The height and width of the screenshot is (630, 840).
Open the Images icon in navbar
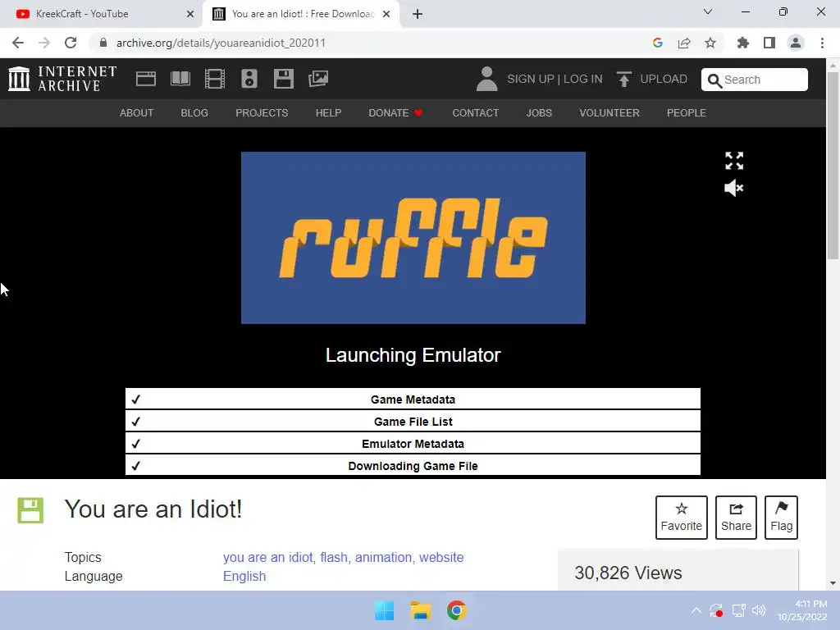pos(318,79)
